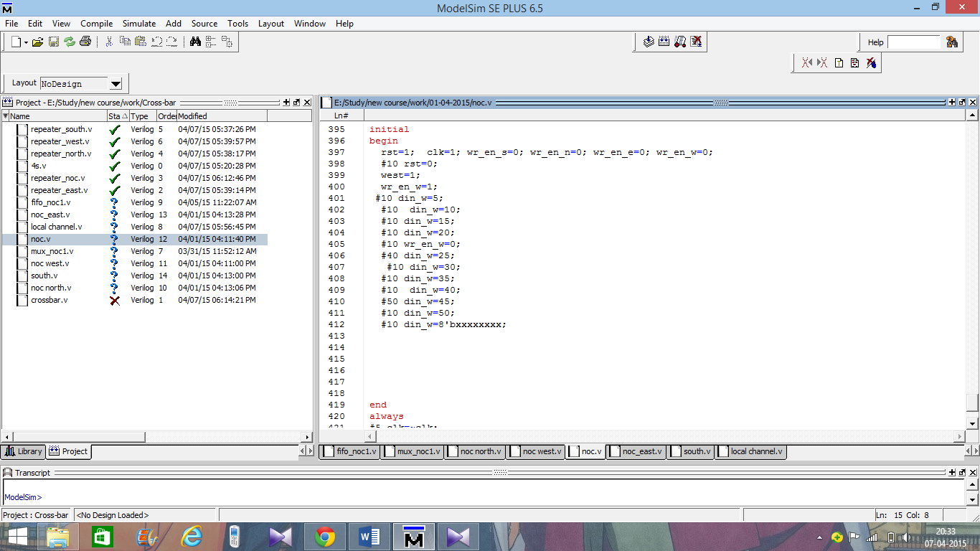
Task: Undock the Project pane
Action: [x=296, y=103]
